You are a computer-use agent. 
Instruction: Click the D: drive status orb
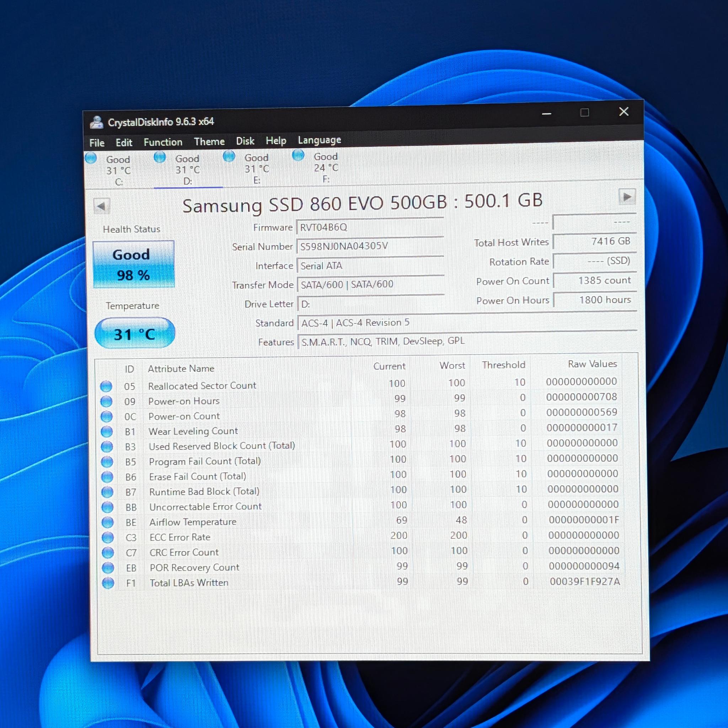[x=160, y=157]
